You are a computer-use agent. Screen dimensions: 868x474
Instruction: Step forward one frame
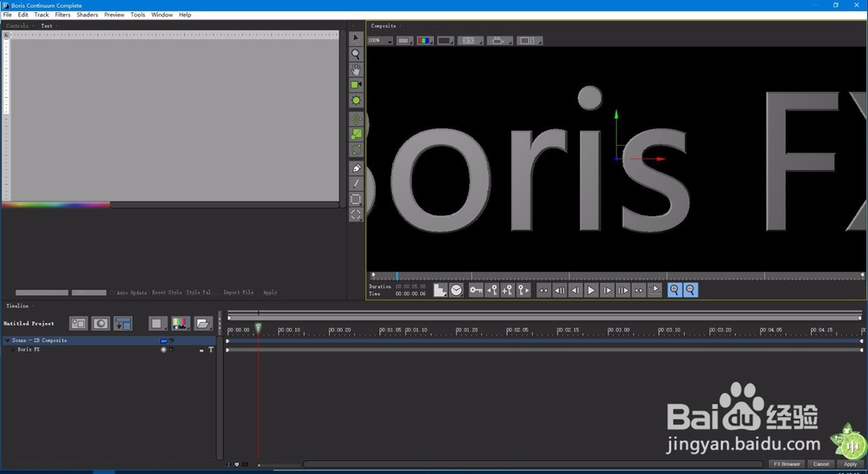608,290
